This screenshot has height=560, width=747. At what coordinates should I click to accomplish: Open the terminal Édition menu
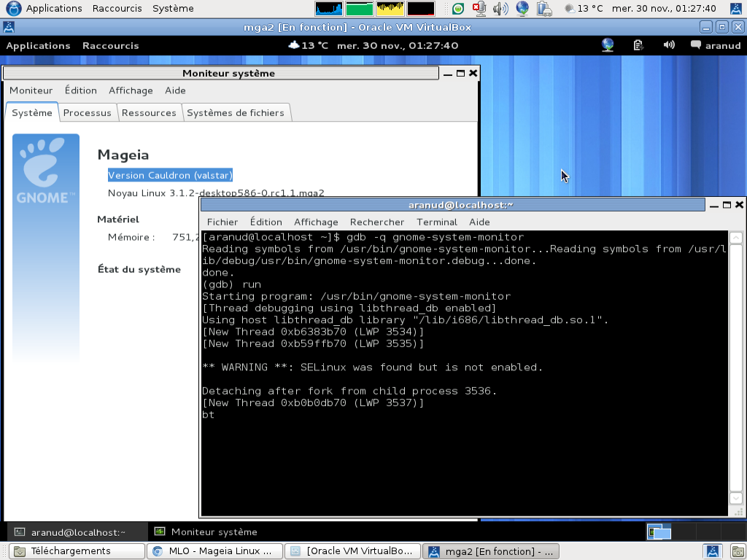pos(266,222)
